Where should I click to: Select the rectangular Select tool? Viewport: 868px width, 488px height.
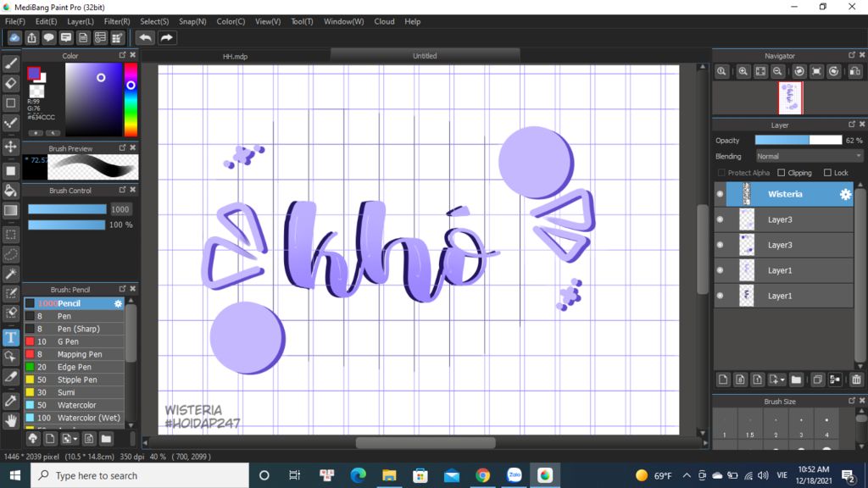tap(10, 235)
